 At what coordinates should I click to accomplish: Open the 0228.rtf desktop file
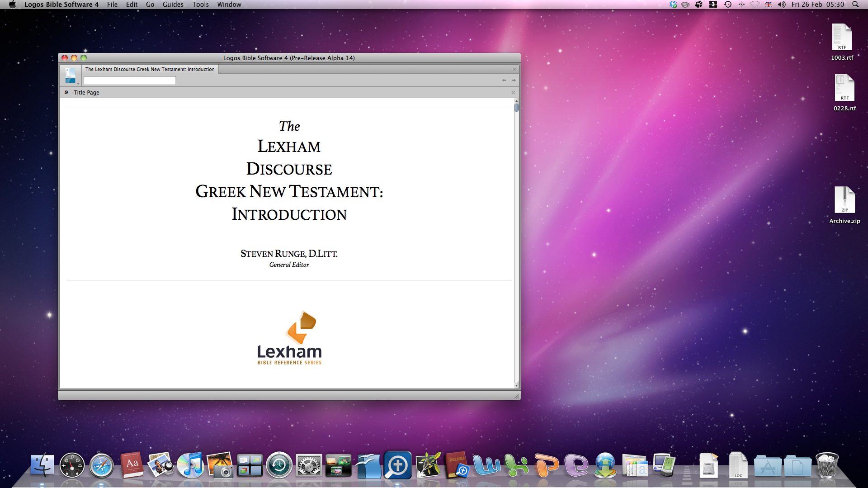click(x=844, y=92)
